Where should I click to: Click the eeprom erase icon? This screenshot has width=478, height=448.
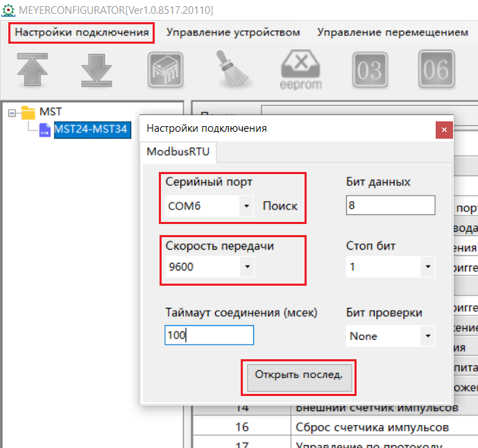pyautogui.click(x=301, y=69)
